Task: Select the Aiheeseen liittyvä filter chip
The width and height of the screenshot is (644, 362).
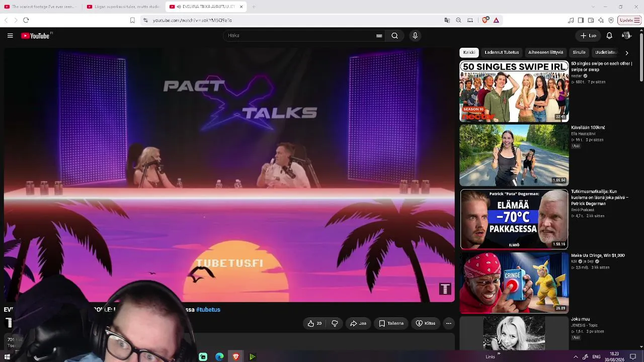Action: point(545,52)
